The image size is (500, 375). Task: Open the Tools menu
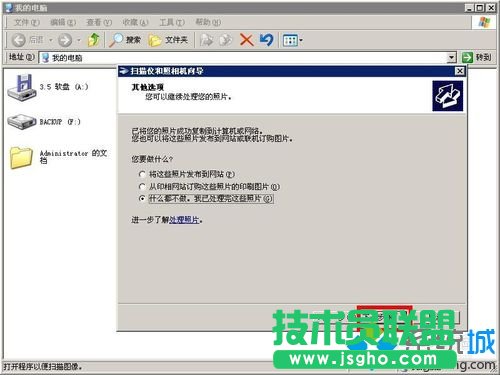click(x=172, y=22)
